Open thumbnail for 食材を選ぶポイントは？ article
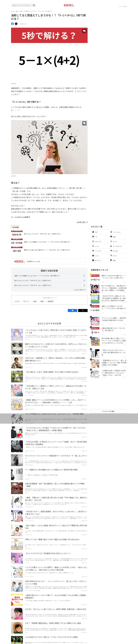Viewport: 138px width, 644px height. (x=17, y=600)
